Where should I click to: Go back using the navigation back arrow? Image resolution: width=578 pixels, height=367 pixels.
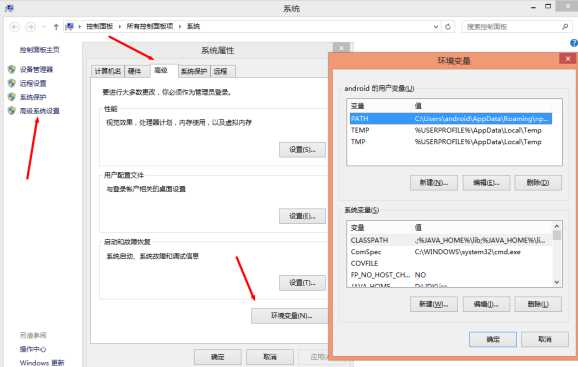(14, 27)
